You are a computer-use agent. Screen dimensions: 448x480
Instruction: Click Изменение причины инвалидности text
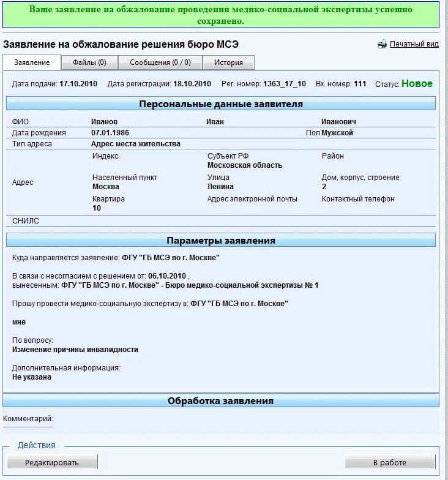75,350
